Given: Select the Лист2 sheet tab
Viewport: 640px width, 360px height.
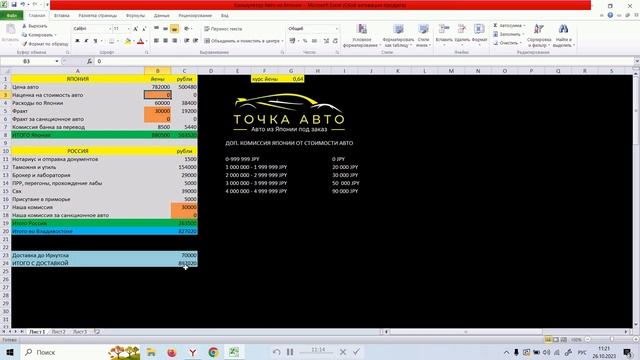Looking at the screenshot, I should click(x=58, y=332).
